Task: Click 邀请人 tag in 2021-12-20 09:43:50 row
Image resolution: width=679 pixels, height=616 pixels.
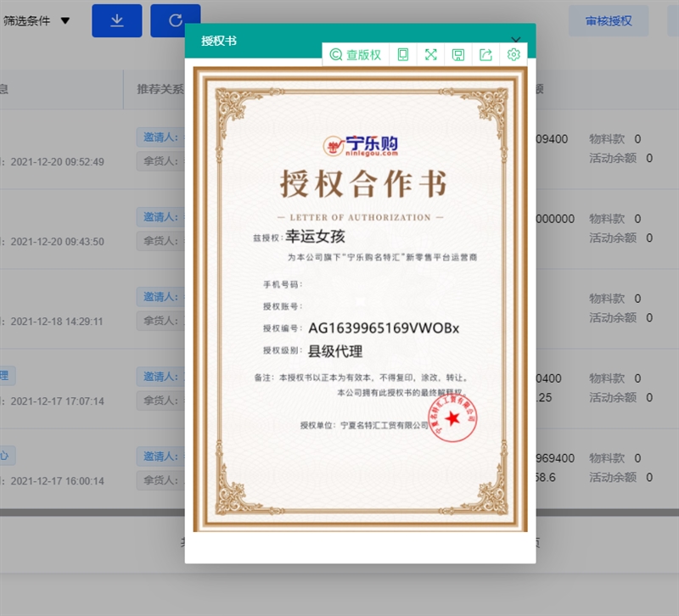Action: (160, 217)
